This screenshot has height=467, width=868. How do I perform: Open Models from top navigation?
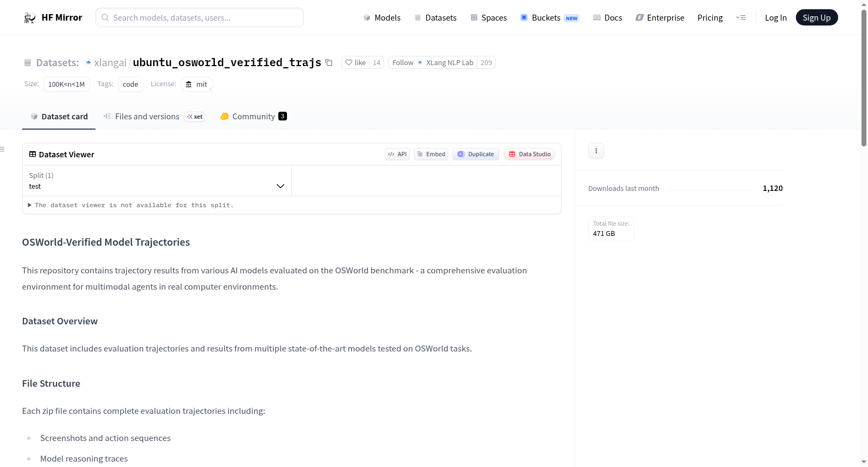click(382, 17)
